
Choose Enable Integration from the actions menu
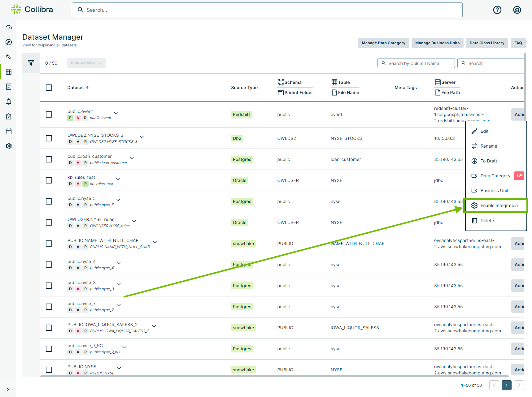pyautogui.click(x=499, y=205)
